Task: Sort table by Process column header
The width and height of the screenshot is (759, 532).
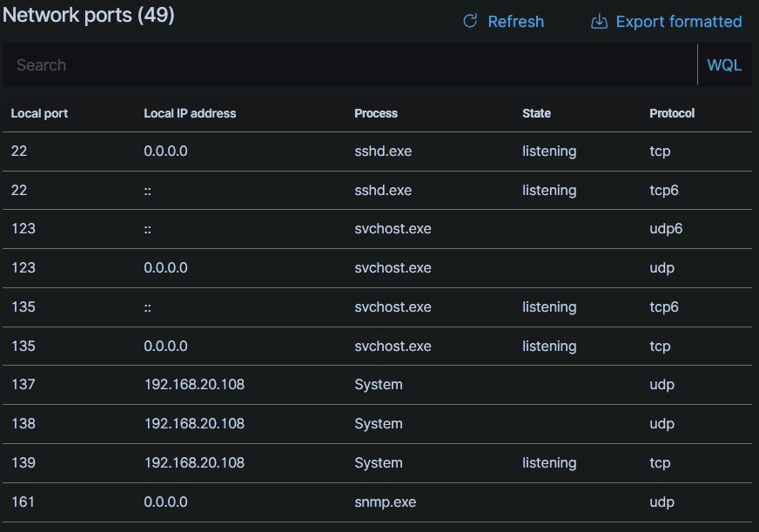Action: pyautogui.click(x=376, y=113)
